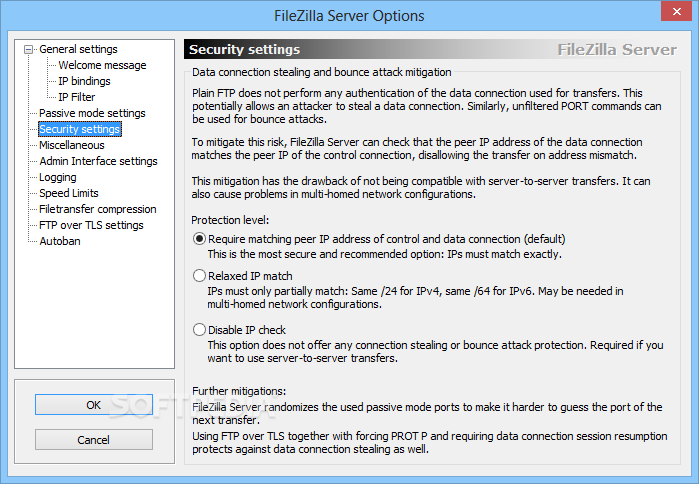The height and width of the screenshot is (484, 699).
Task: Open the Welcome message page
Action: tap(102, 65)
